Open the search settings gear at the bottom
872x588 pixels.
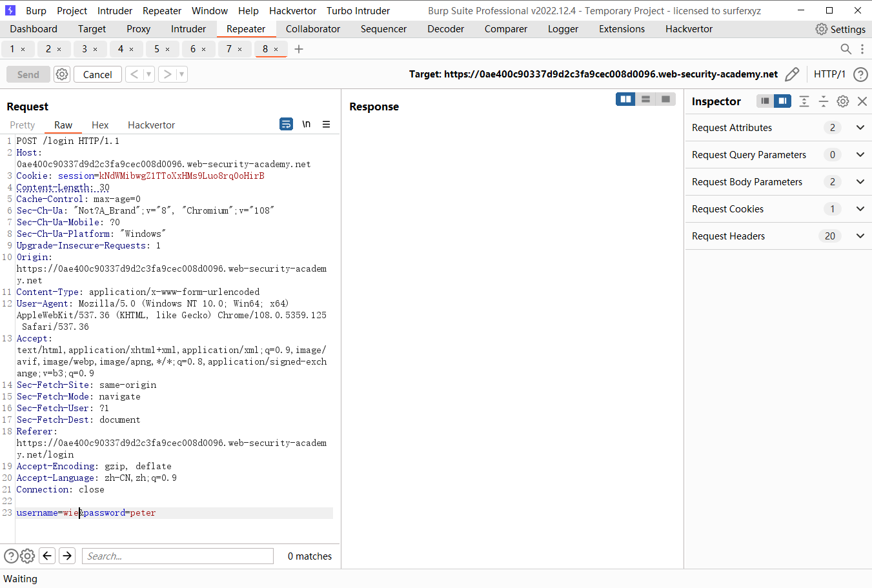(27, 556)
